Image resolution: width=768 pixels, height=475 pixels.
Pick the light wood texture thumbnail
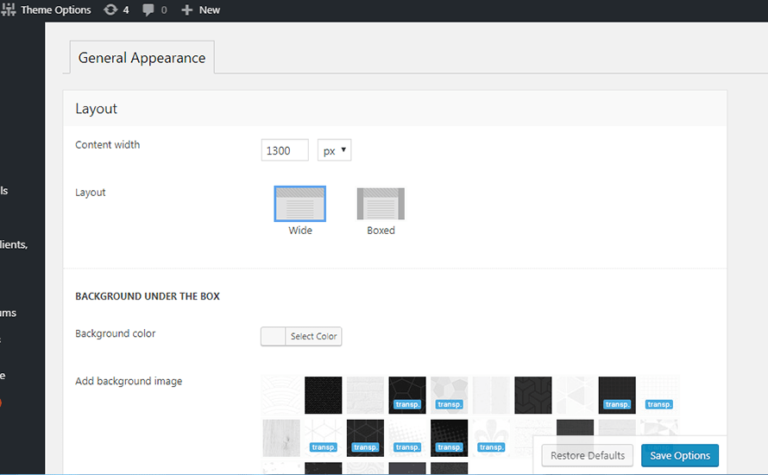281,437
